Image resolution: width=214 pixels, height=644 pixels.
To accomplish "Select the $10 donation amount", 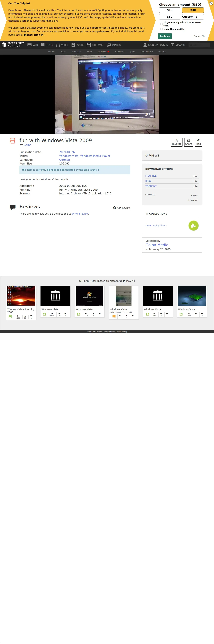I will [x=169, y=10].
